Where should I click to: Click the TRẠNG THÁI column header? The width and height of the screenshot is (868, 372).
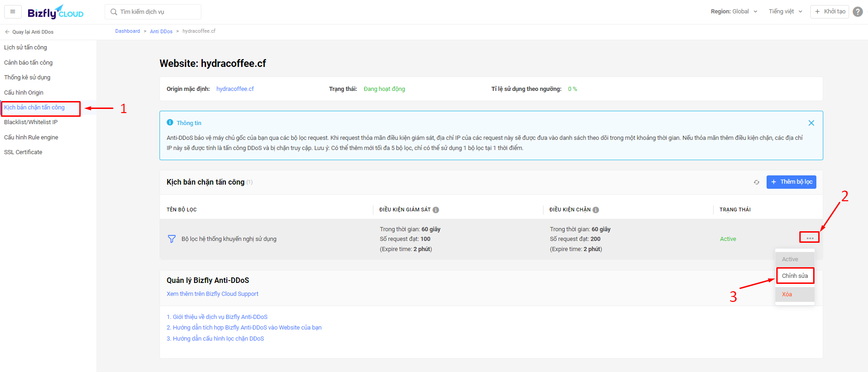[735, 210]
